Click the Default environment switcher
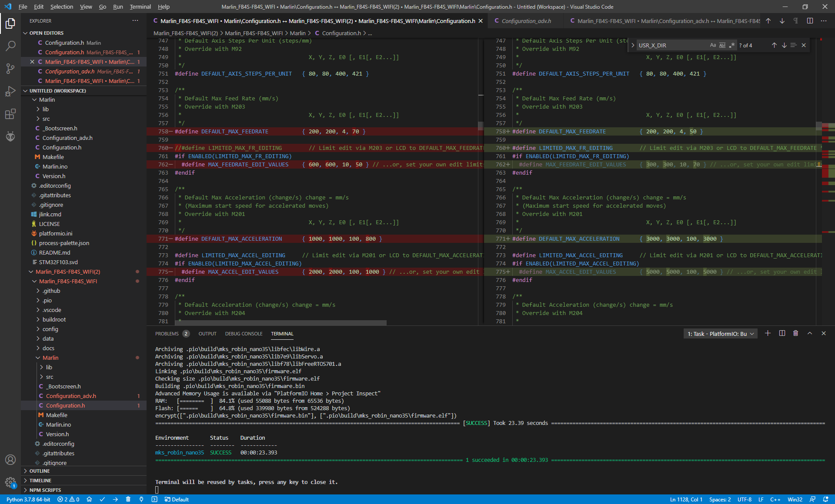This screenshot has width=835, height=504. pos(177,499)
